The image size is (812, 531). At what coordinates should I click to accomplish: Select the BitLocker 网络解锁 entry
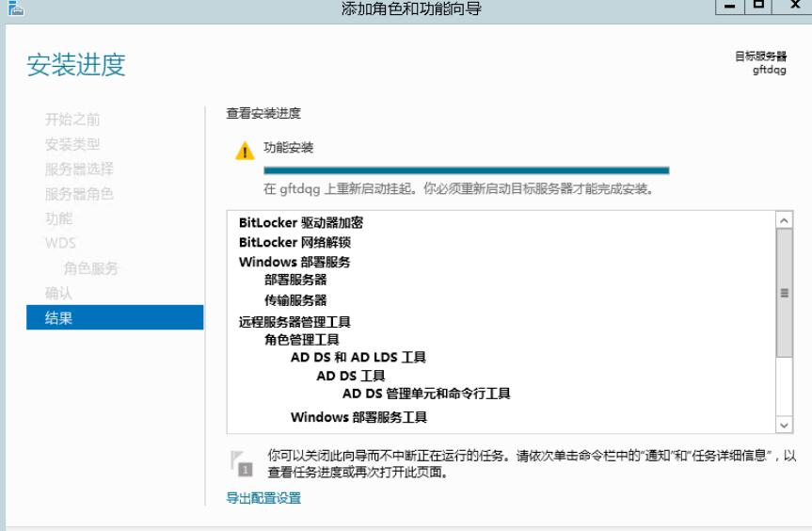[x=295, y=243]
